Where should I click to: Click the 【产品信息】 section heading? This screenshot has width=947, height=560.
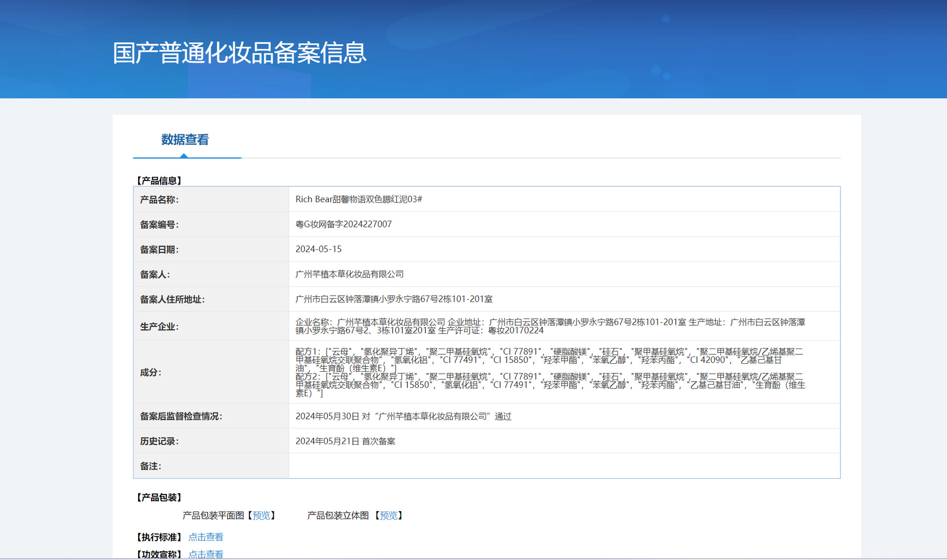point(159,181)
